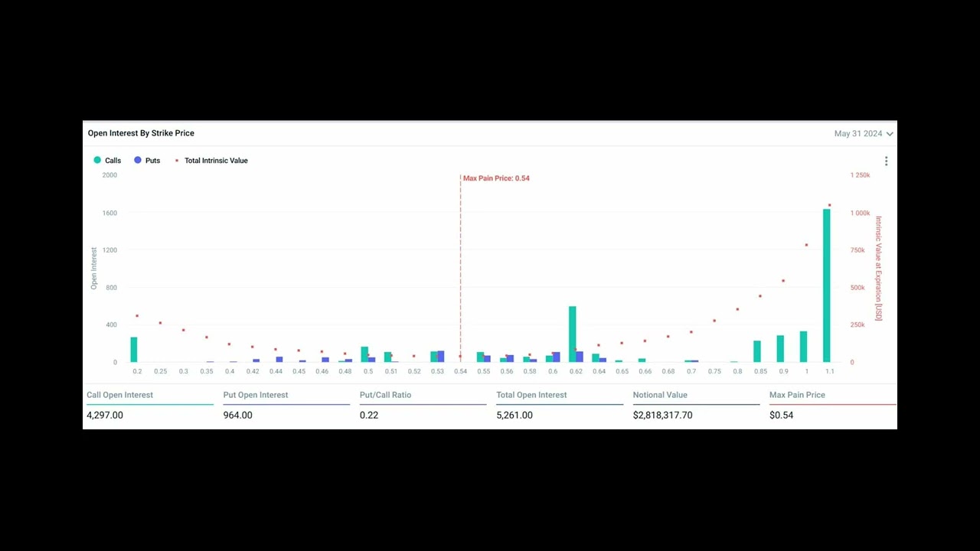Viewport: 980px width, 551px height.
Task: Select the 0.22 put/call ratio value
Action: (x=369, y=415)
